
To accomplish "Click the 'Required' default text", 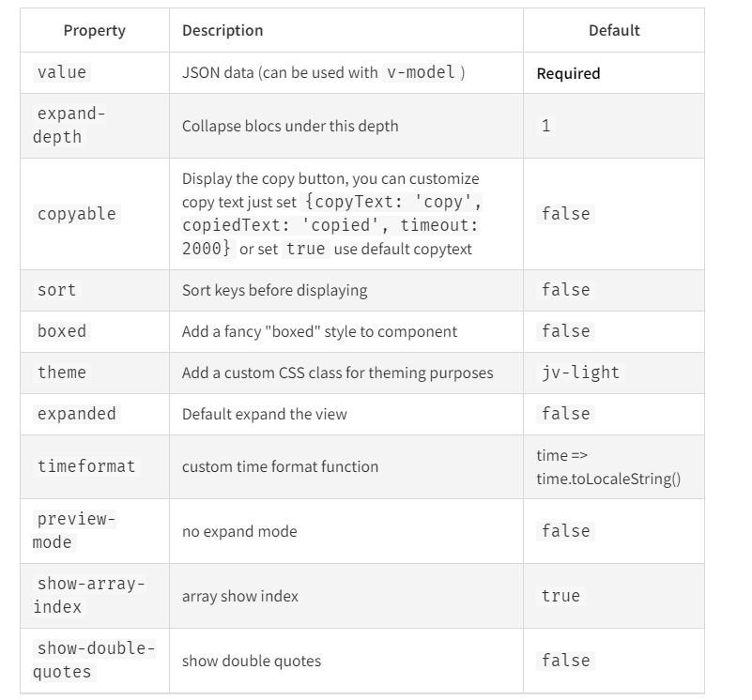I will (x=568, y=73).
